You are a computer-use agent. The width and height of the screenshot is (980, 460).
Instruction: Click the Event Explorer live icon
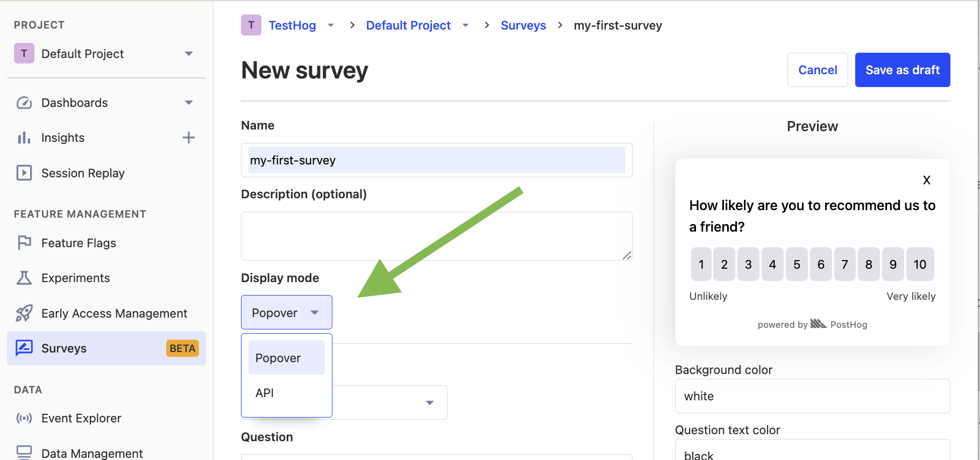(x=24, y=418)
